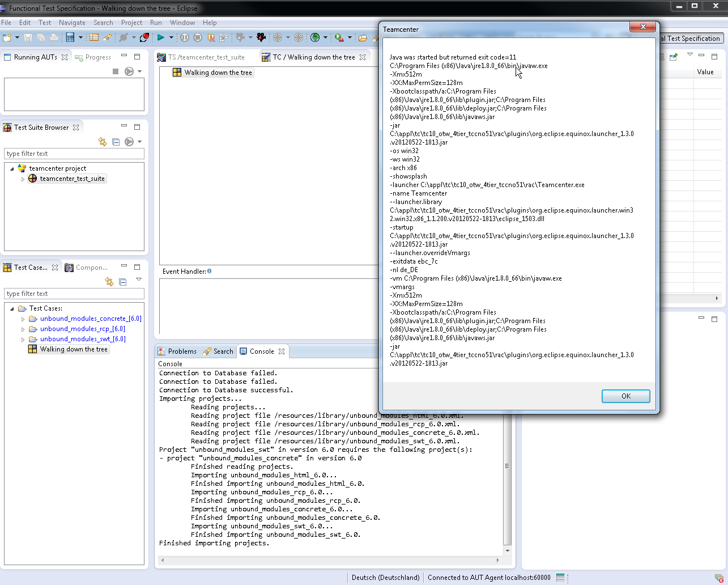This screenshot has height=585, width=728.
Task: Click the pause-on-error icon with red X
Action: (x=211, y=37)
